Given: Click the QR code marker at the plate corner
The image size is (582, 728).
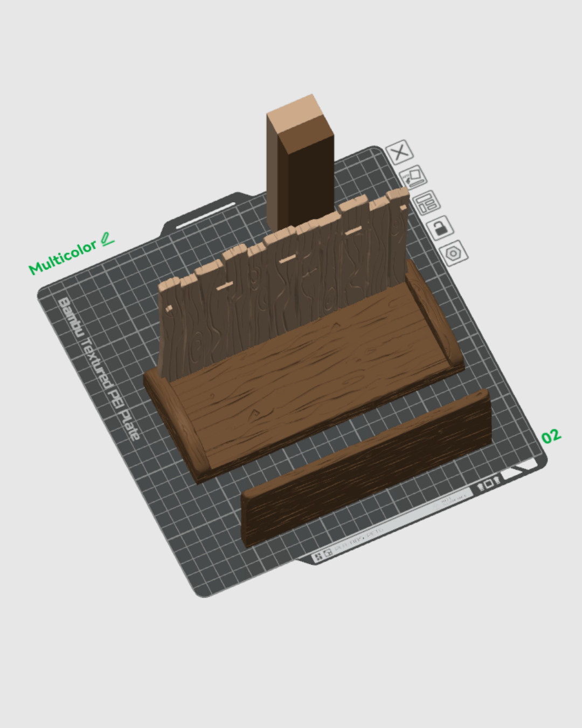Looking at the screenshot, I should 327,553.
